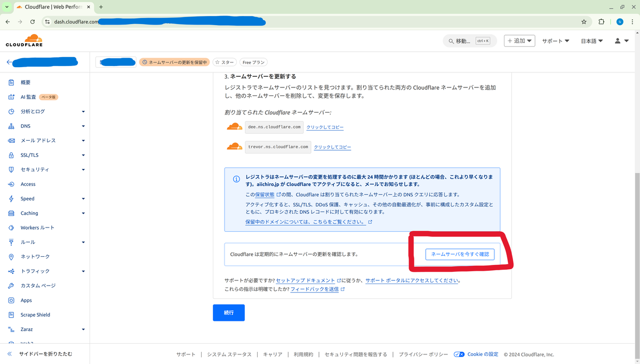The height and width of the screenshot is (364, 640).
Task: Click the ネットワーク location pin icon
Action: point(11,257)
